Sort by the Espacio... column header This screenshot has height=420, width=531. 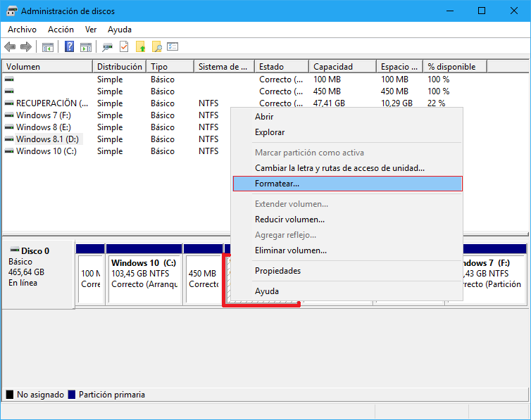[x=399, y=67]
